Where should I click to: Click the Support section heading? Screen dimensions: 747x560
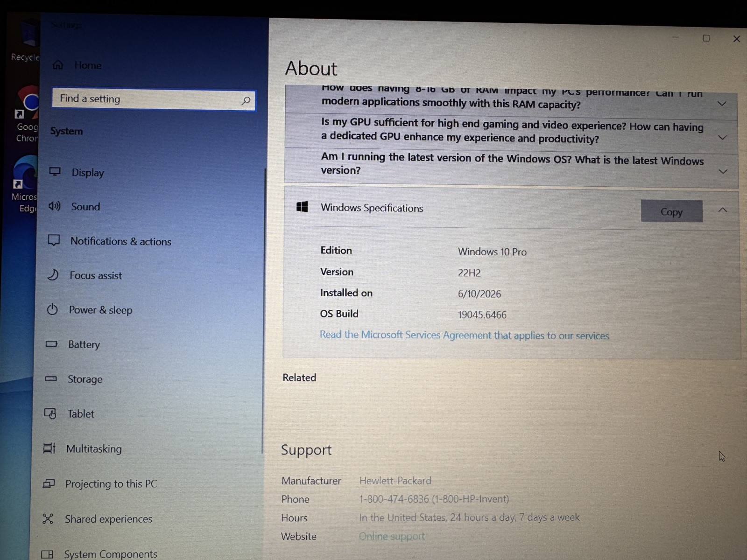(x=306, y=450)
